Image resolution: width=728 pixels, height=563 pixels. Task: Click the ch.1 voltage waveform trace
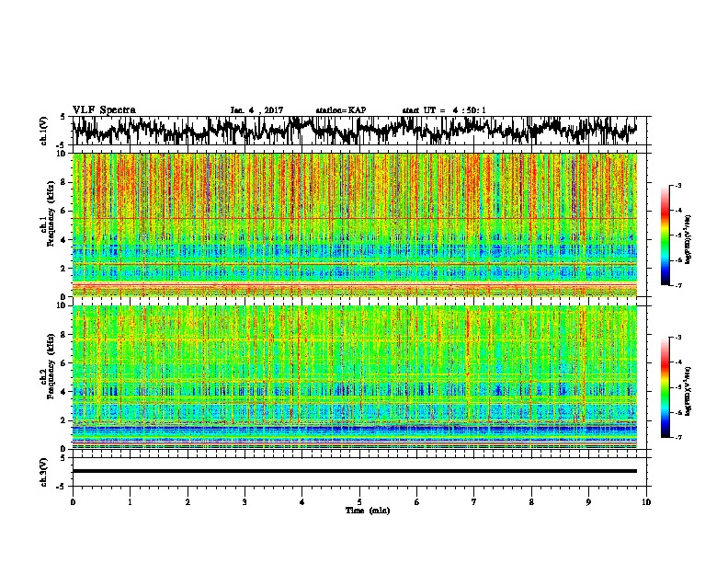pyautogui.click(x=355, y=131)
